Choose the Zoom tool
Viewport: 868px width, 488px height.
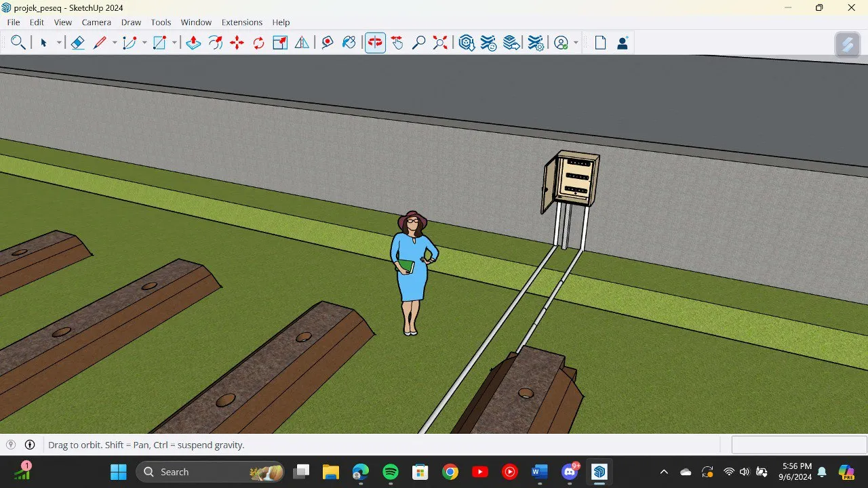[x=419, y=43]
